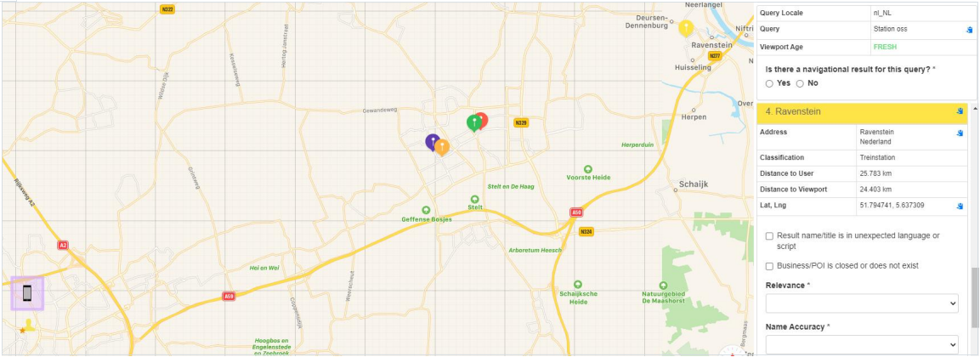
Task: Click the purple map pin marker
Action: coord(433,143)
